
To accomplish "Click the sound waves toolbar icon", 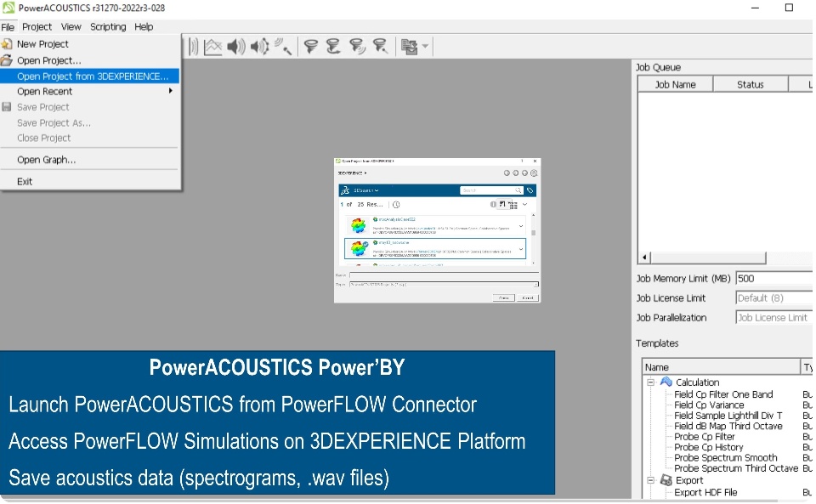I will [x=193, y=47].
